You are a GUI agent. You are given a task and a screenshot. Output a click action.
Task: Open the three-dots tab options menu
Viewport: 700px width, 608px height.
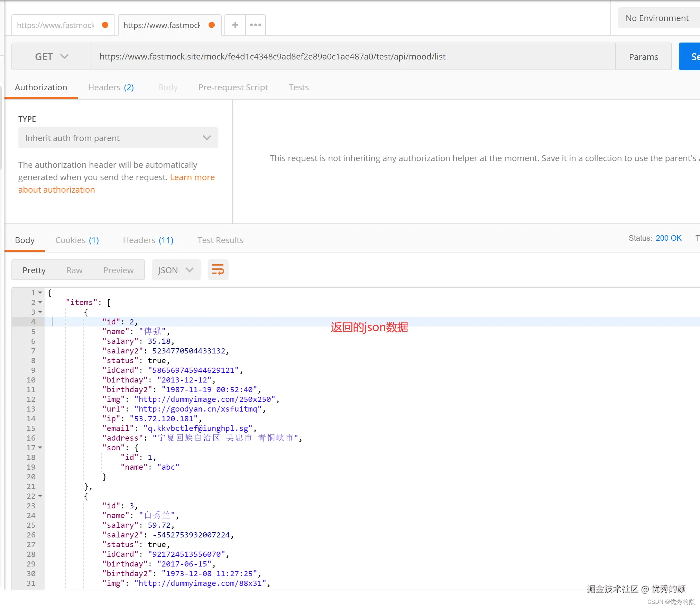255,25
